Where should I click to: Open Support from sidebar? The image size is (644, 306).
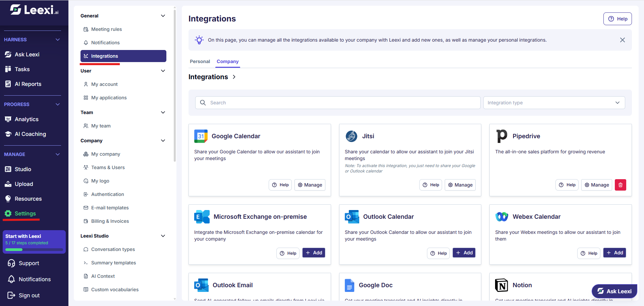click(23, 263)
